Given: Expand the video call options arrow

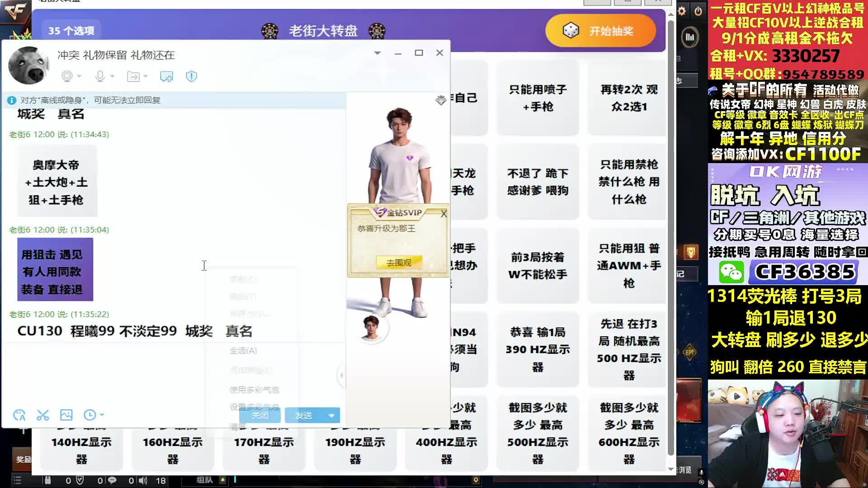Looking at the screenshot, I should (x=79, y=76).
